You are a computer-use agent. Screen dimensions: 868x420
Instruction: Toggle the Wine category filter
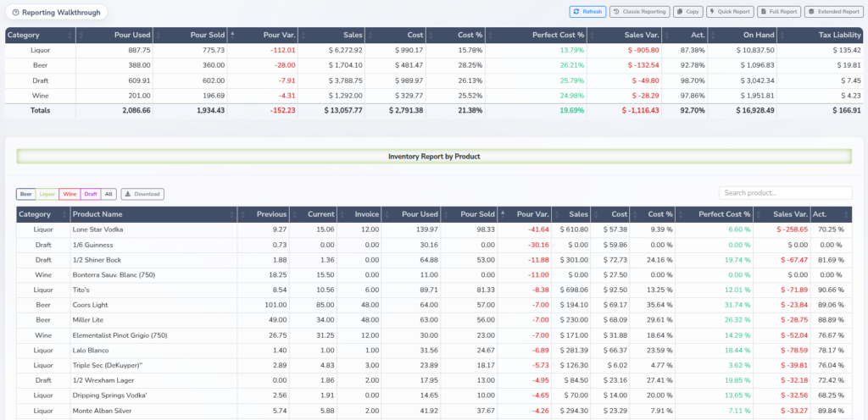(x=70, y=194)
